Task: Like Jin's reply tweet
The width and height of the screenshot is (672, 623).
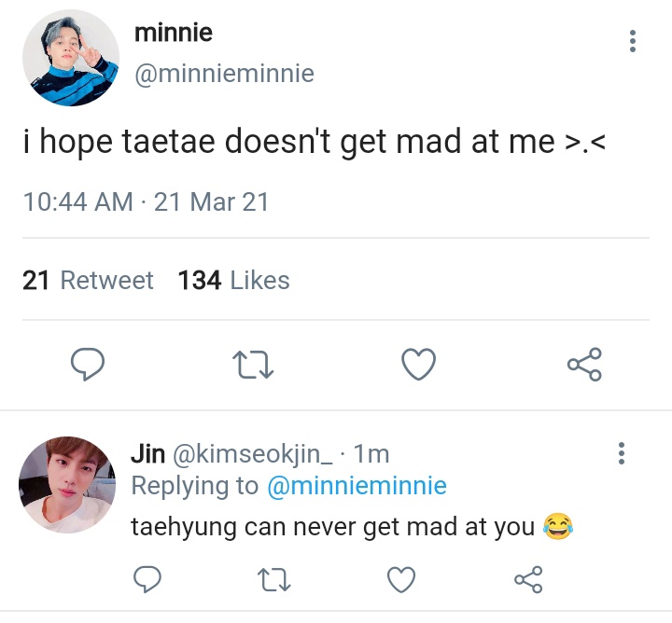Action: 401,579
